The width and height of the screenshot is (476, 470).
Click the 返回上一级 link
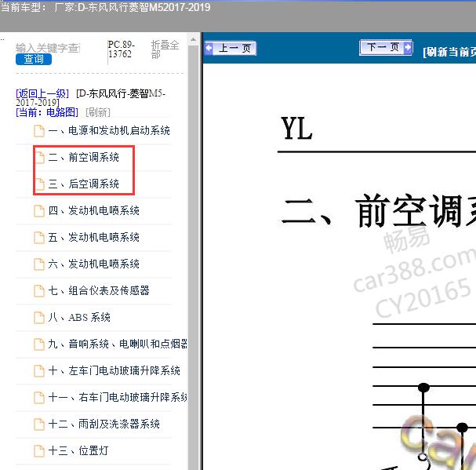click(42, 93)
